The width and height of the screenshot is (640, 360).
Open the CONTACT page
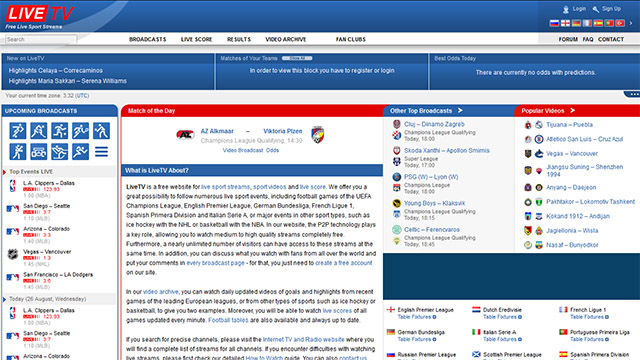coord(611,40)
